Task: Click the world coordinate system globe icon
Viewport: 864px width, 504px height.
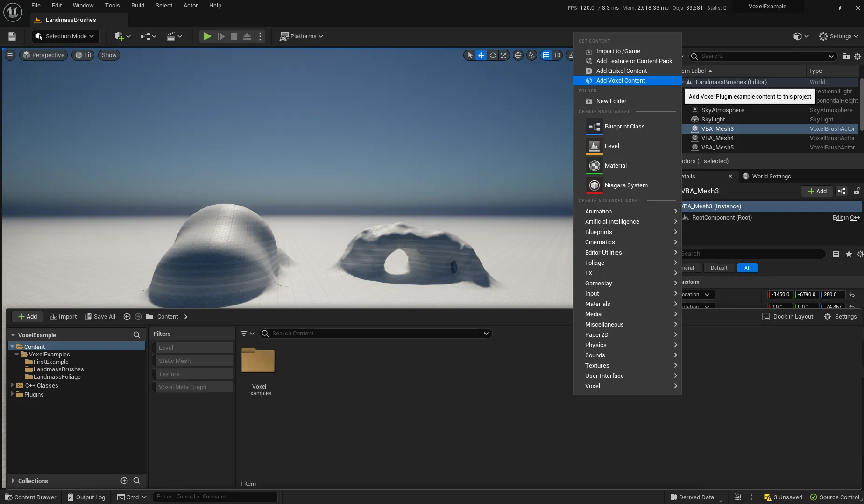Action: click(518, 55)
